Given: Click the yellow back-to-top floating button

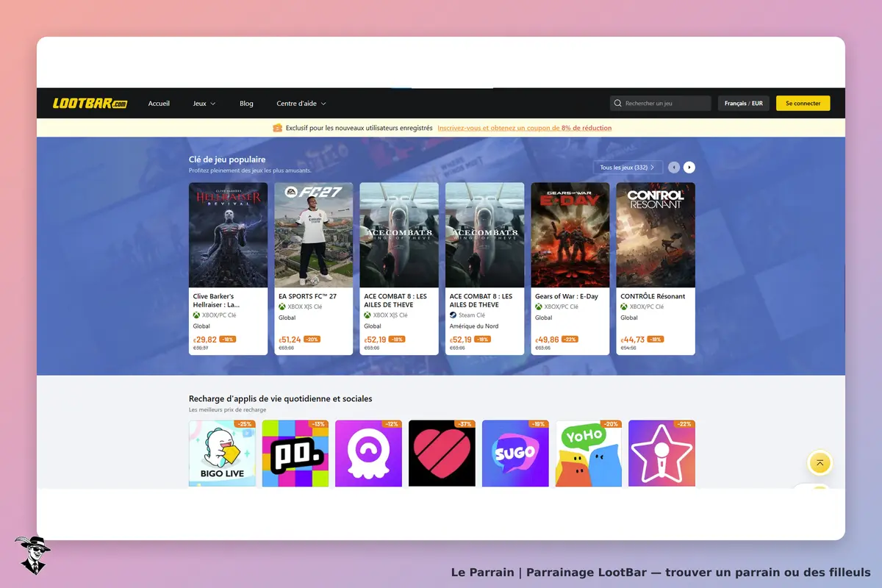Looking at the screenshot, I should coord(820,463).
